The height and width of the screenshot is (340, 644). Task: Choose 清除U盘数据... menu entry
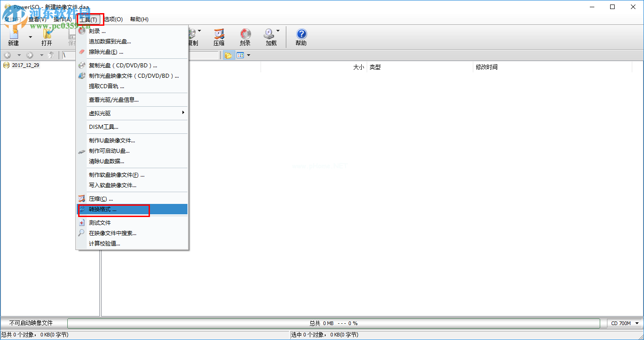[x=132, y=161]
